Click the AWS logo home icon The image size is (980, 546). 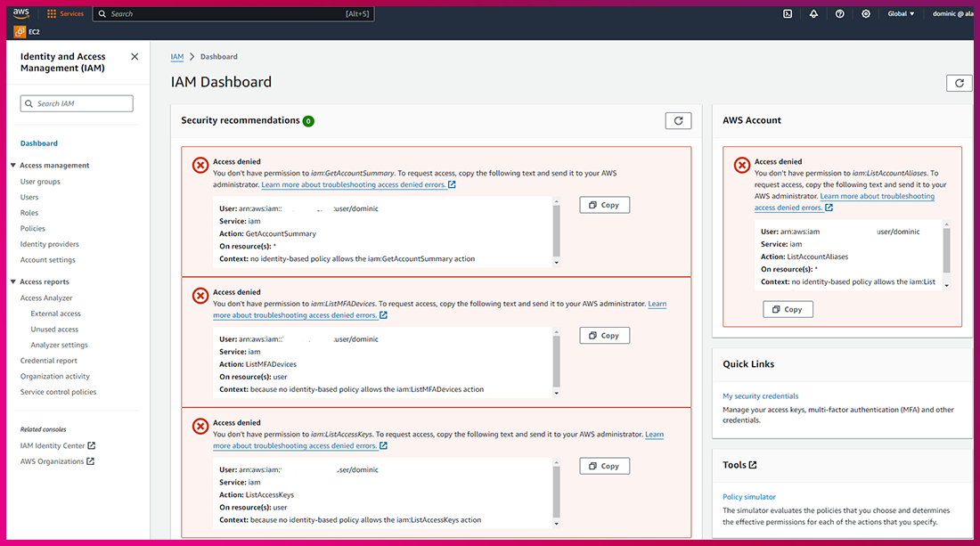(x=20, y=14)
